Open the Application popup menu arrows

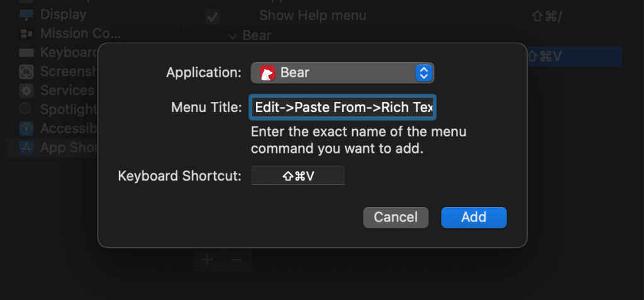pos(424,73)
